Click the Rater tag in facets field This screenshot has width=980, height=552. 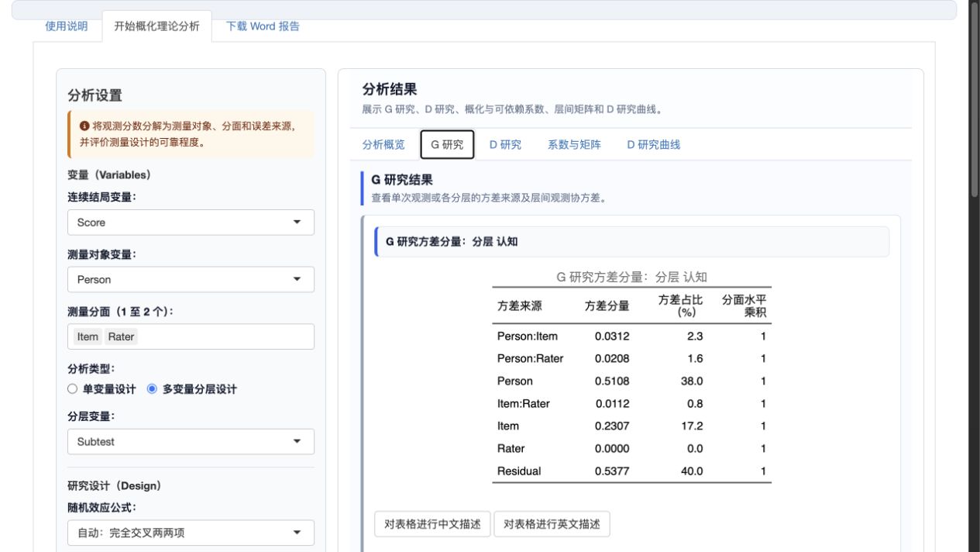click(x=121, y=336)
